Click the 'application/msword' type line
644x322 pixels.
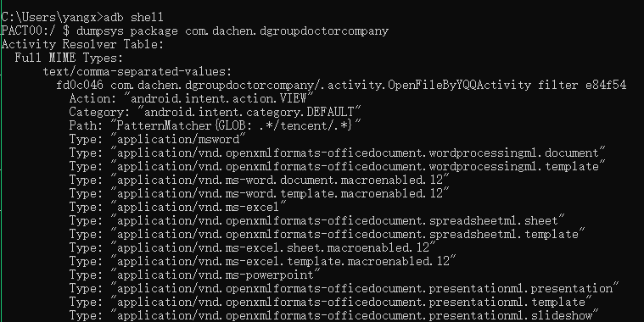157,139
